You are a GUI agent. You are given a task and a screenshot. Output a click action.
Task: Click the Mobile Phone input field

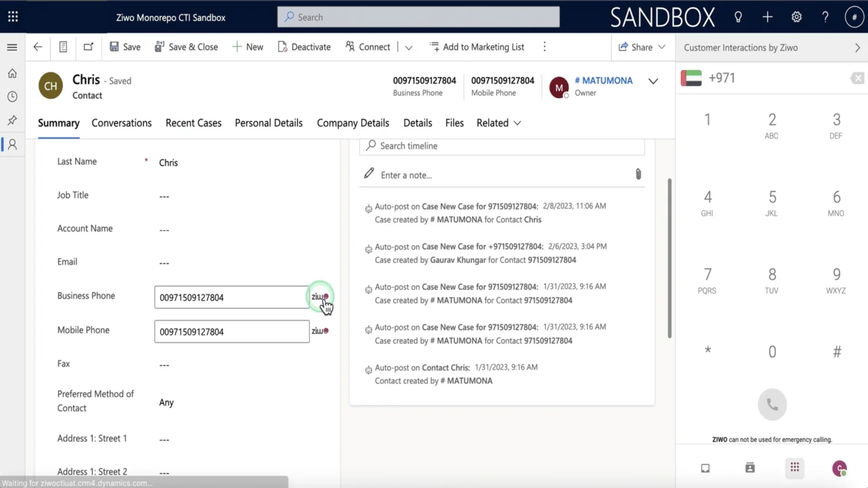pyautogui.click(x=232, y=331)
